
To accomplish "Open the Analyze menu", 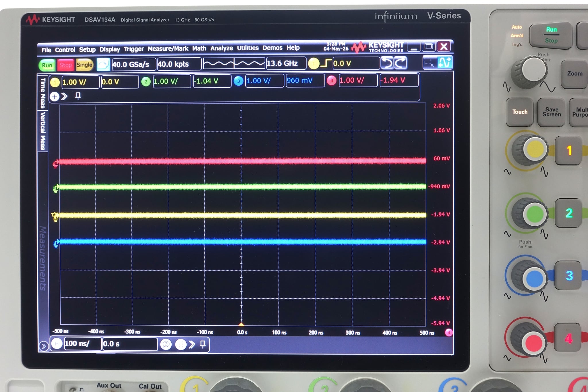I will click(221, 48).
